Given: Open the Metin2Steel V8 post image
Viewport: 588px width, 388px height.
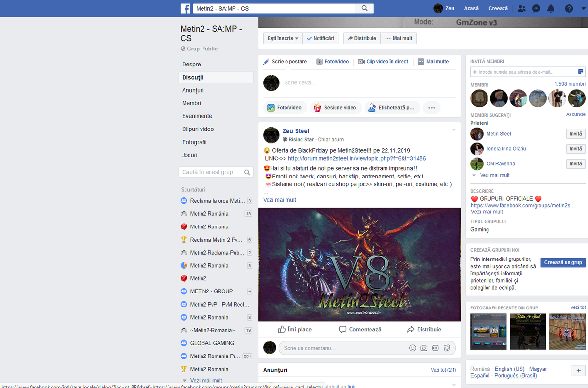Looking at the screenshot, I should 359,264.
